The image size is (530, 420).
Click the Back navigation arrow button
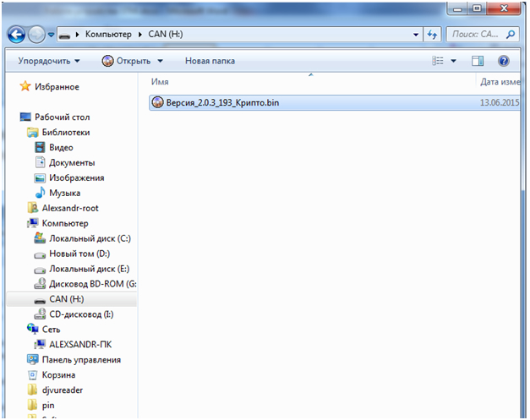tap(16, 35)
